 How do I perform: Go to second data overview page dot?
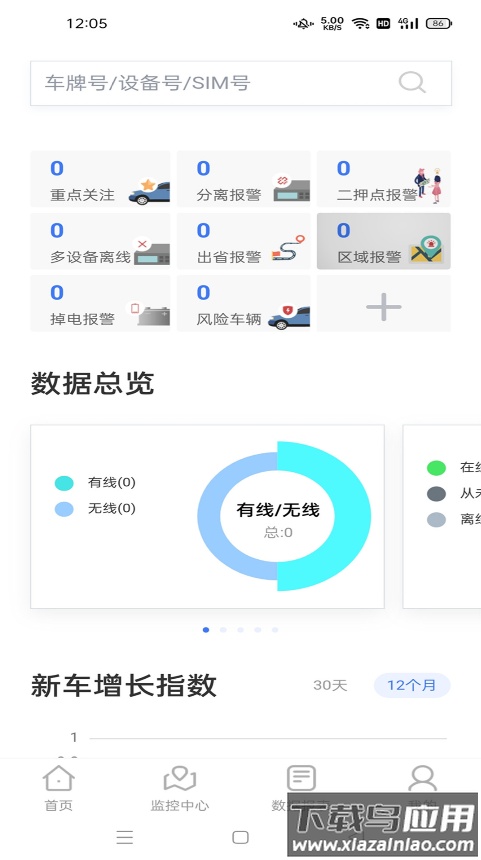point(223,630)
